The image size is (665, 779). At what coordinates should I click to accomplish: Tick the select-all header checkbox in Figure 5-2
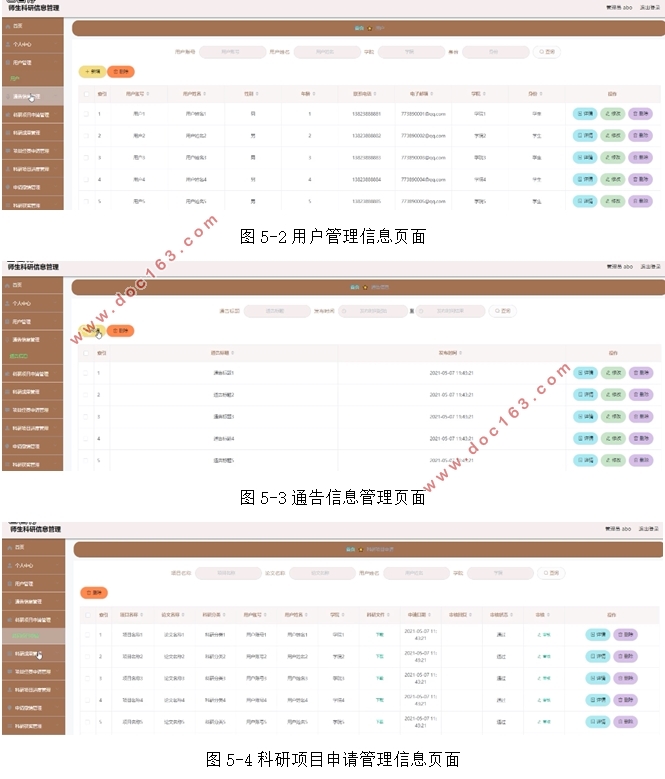click(x=86, y=94)
